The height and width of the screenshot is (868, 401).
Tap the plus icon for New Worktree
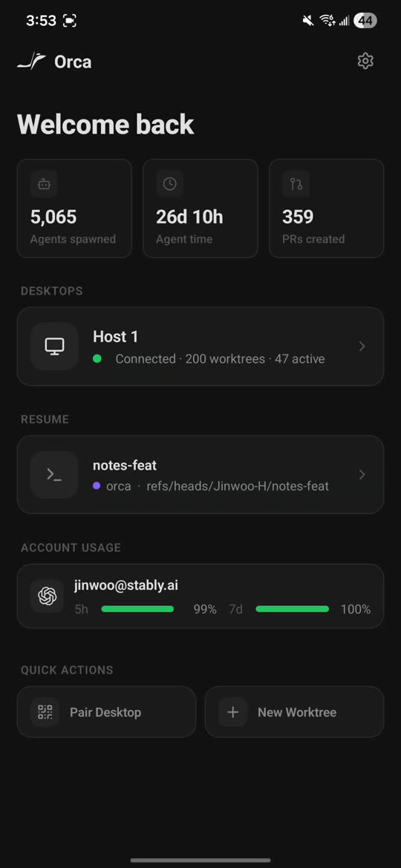232,712
